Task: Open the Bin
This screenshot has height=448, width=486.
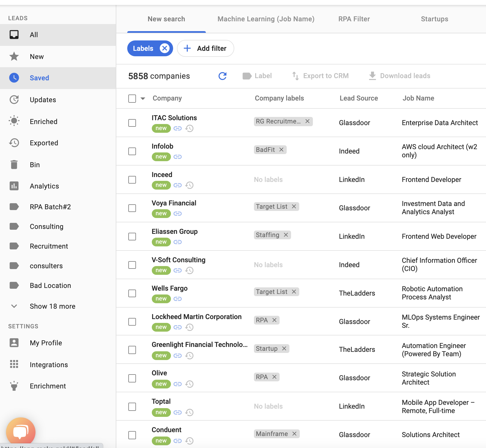Action: coord(58,165)
